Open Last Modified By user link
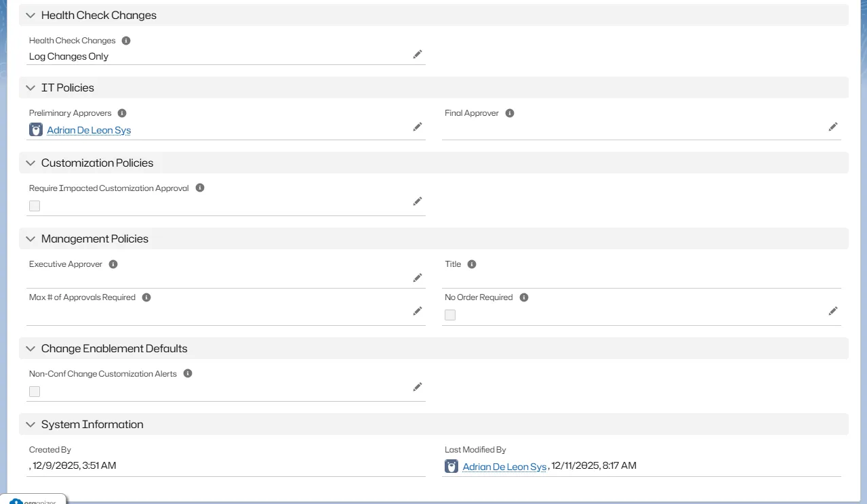 tap(504, 467)
